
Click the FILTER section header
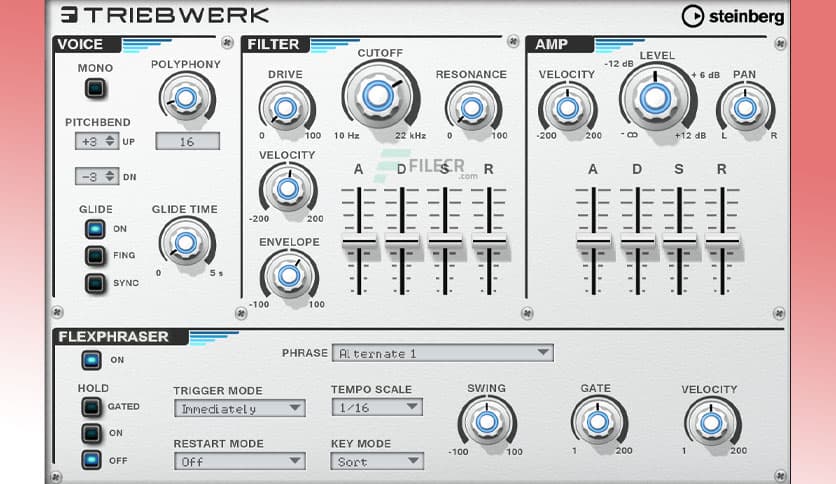tap(273, 44)
